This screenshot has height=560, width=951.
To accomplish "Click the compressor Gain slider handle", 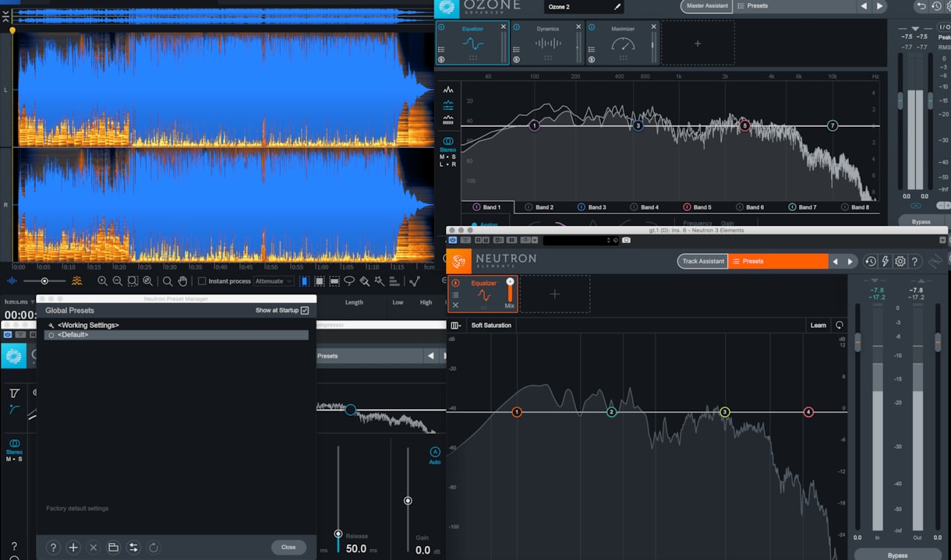I will tap(408, 501).
